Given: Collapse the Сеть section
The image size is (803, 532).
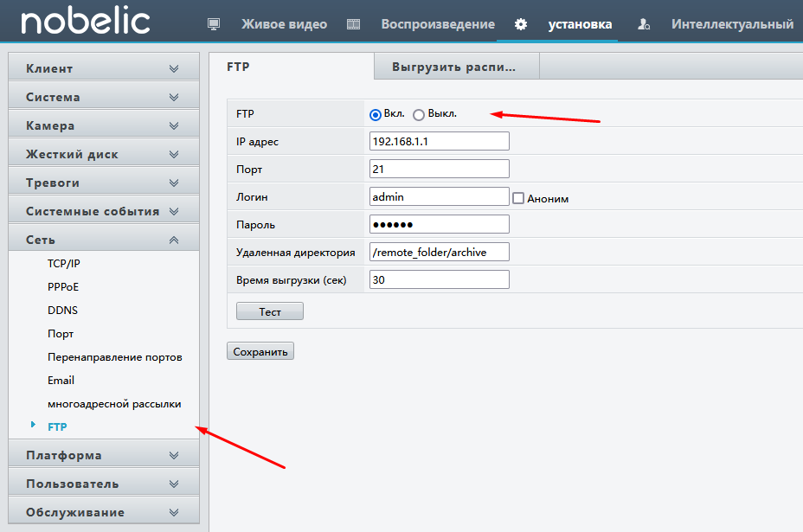Looking at the screenshot, I should pos(104,240).
